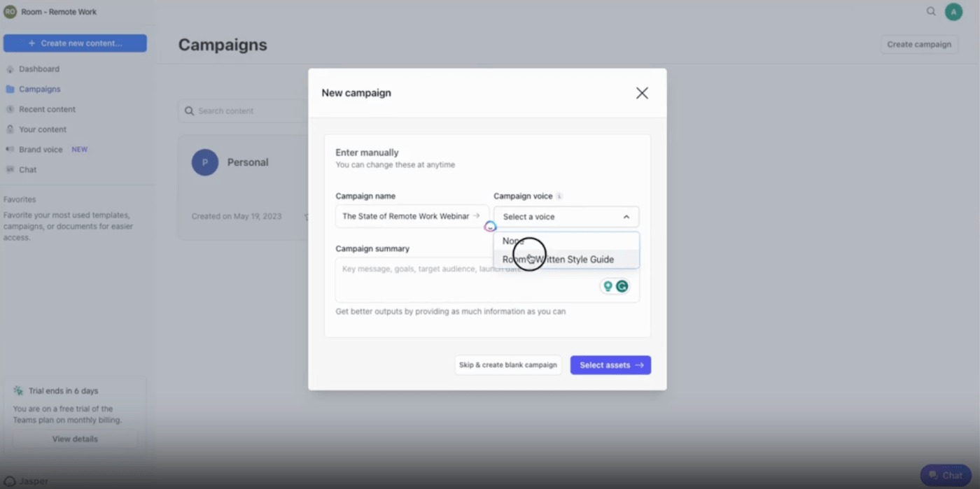
Task: Open the user avatar 'A' menu
Action: coord(953,12)
